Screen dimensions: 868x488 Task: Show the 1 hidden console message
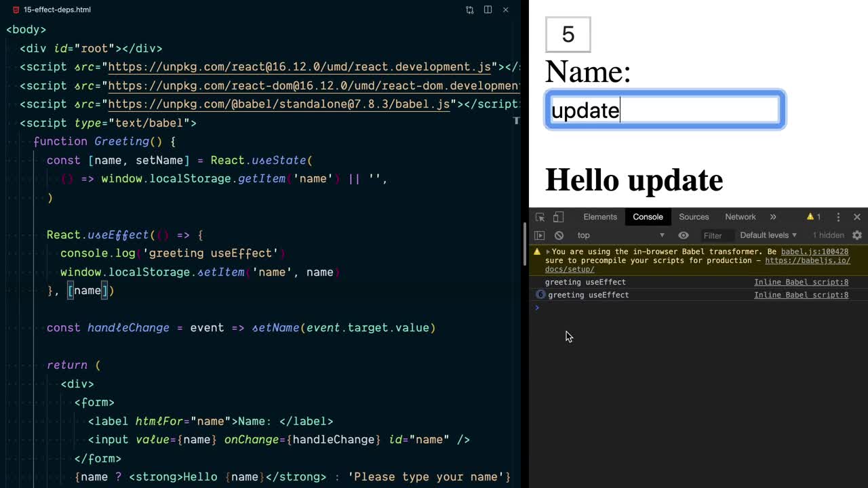point(829,235)
